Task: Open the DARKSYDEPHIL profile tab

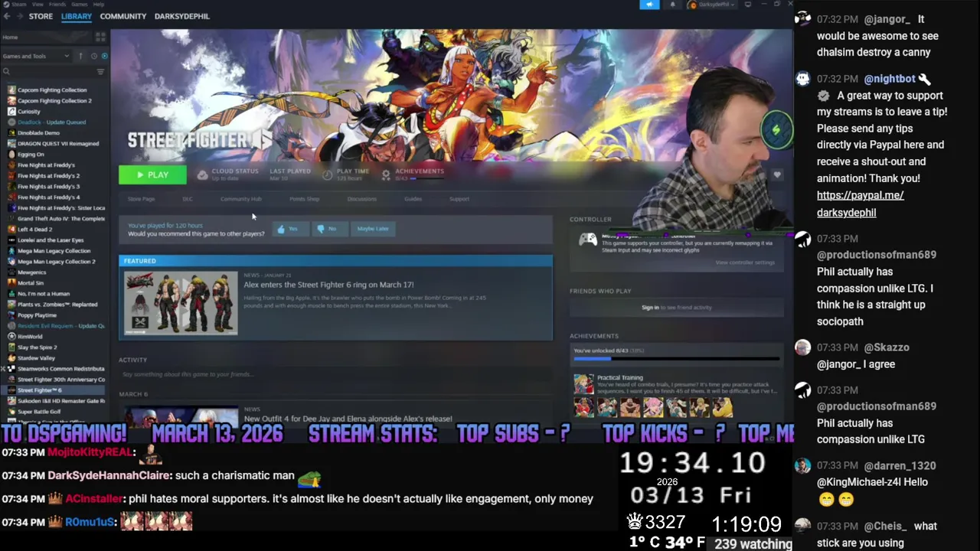Action: coord(182,16)
